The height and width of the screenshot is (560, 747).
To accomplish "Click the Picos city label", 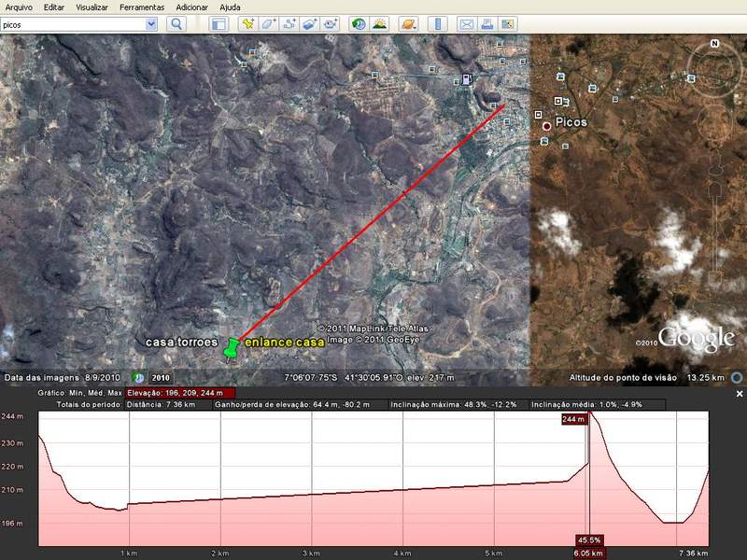I will 571,122.
